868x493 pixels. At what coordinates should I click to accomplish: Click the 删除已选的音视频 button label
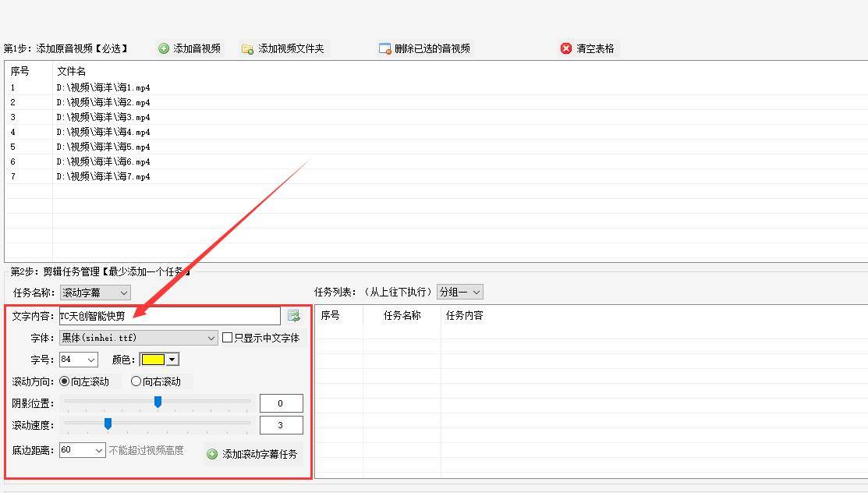pos(432,48)
